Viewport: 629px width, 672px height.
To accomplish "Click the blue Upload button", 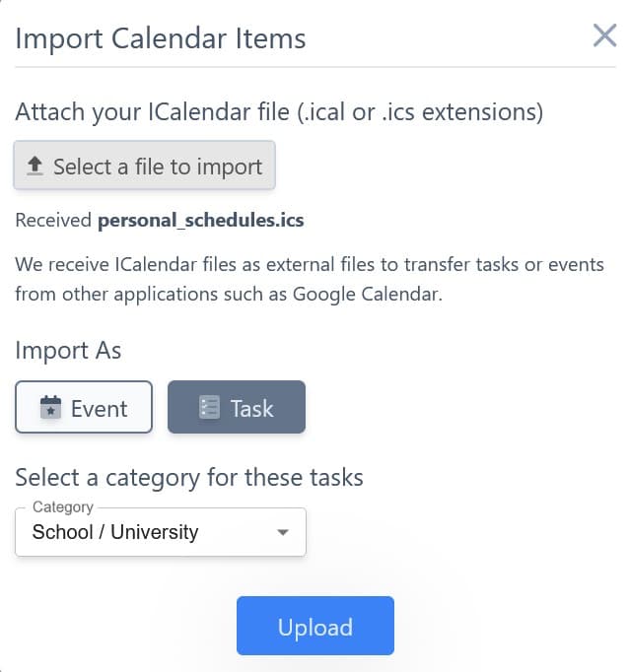I will point(315,626).
